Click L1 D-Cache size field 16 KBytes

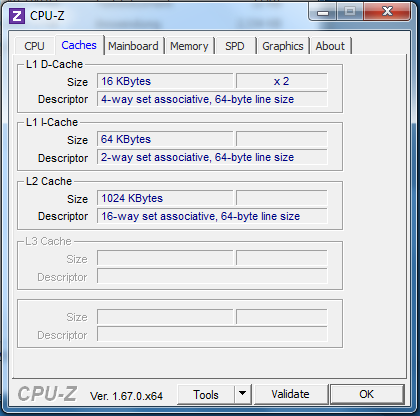tap(165, 81)
